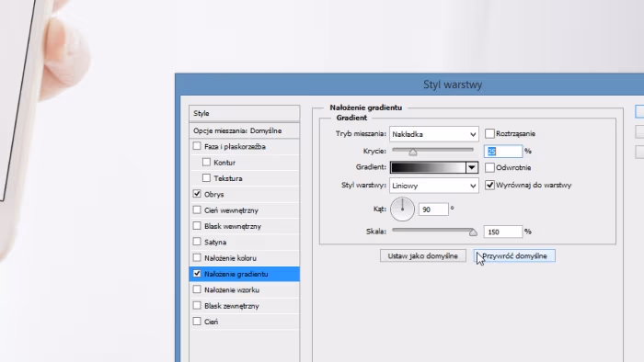Click the Skala value field
644x362 pixels.
[503, 232]
